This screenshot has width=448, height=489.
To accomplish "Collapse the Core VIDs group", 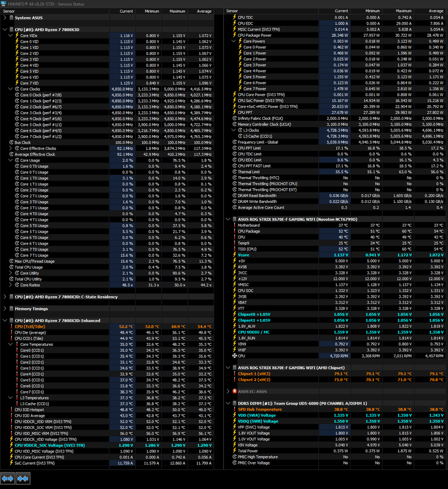I will pyautogui.click(x=10, y=35).
